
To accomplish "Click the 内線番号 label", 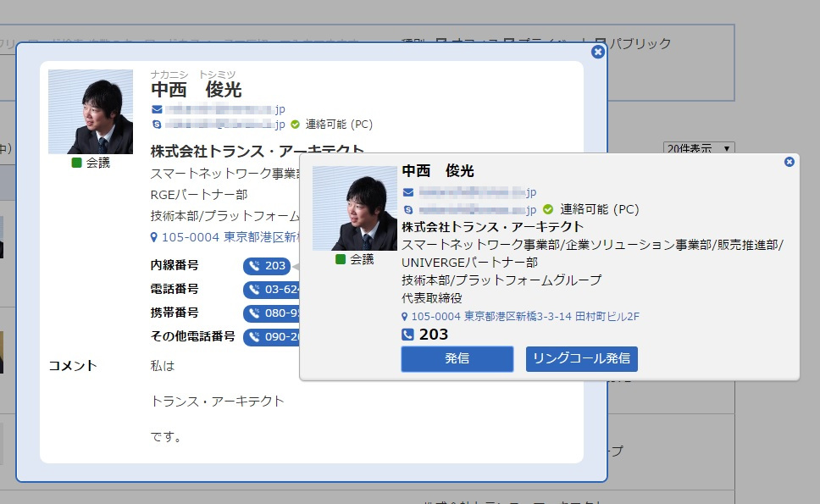I will pos(175,265).
